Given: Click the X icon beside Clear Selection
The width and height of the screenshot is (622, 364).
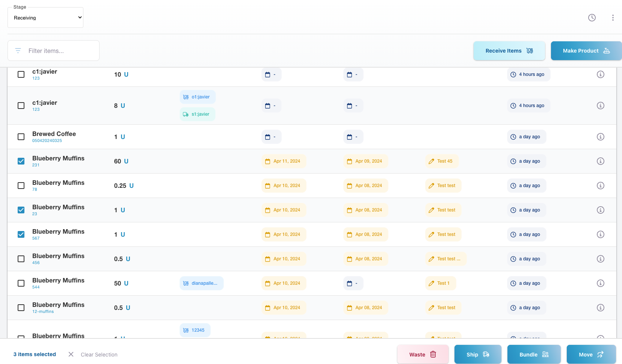Looking at the screenshot, I should [71, 354].
